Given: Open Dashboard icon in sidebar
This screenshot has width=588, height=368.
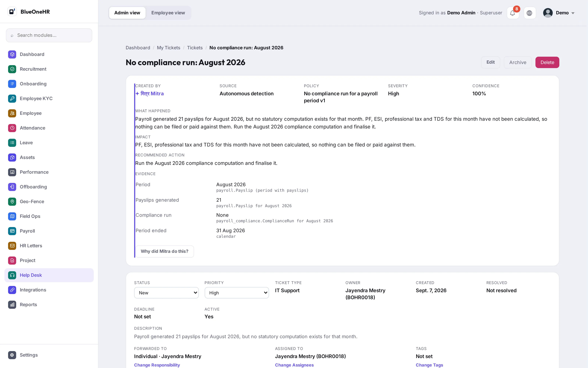Looking at the screenshot, I should pos(12,54).
